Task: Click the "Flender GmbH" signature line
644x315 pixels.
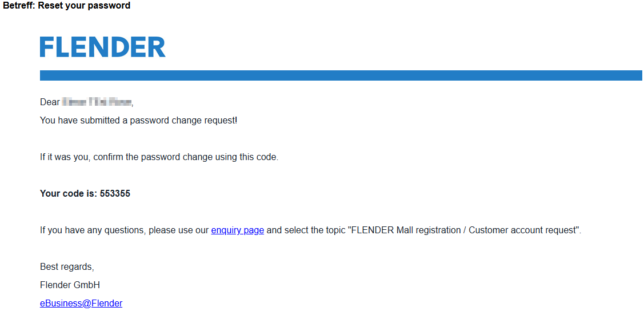Action: click(70, 285)
